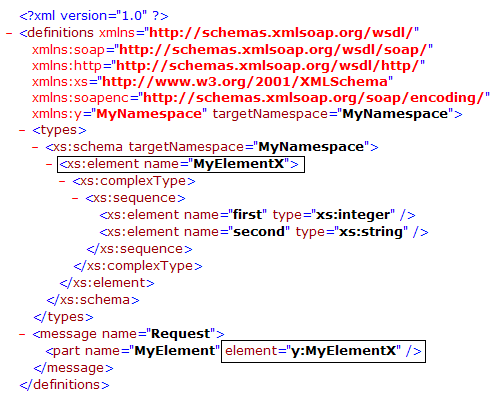Select the boxed MyElementX element tag

(x=181, y=164)
